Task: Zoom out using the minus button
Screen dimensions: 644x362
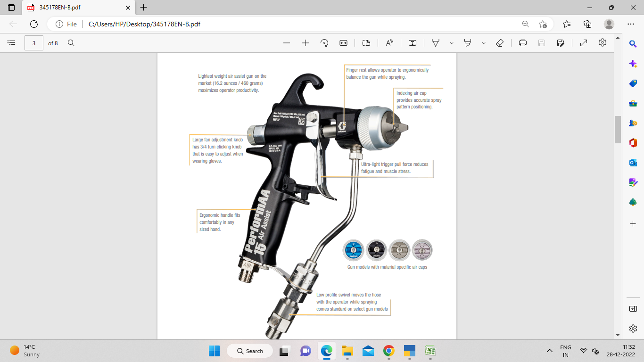Action: click(287, 43)
